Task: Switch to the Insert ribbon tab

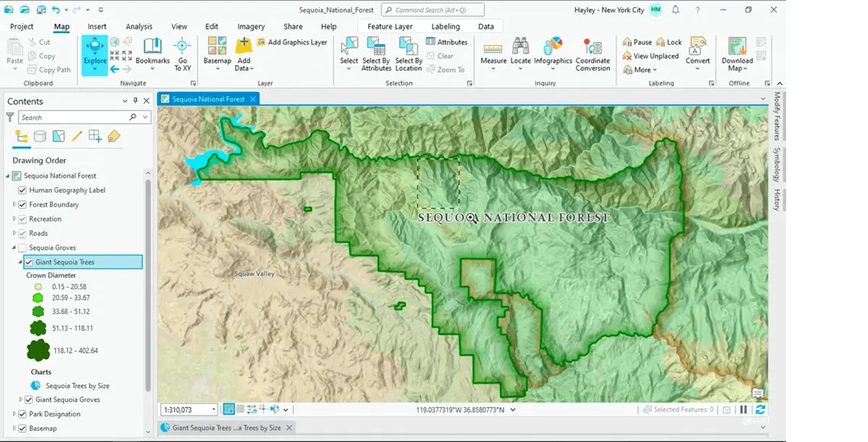Action: tap(97, 27)
